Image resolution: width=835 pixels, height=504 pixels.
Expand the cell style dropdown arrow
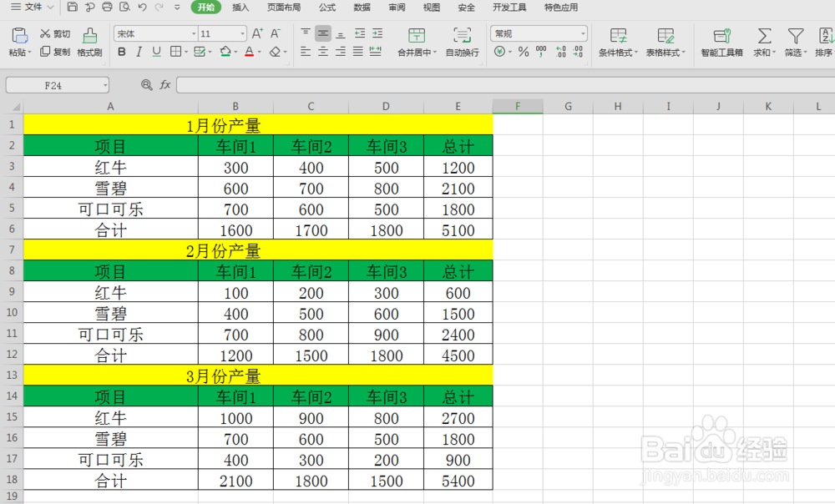pyautogui.click(x=210, y=53)
